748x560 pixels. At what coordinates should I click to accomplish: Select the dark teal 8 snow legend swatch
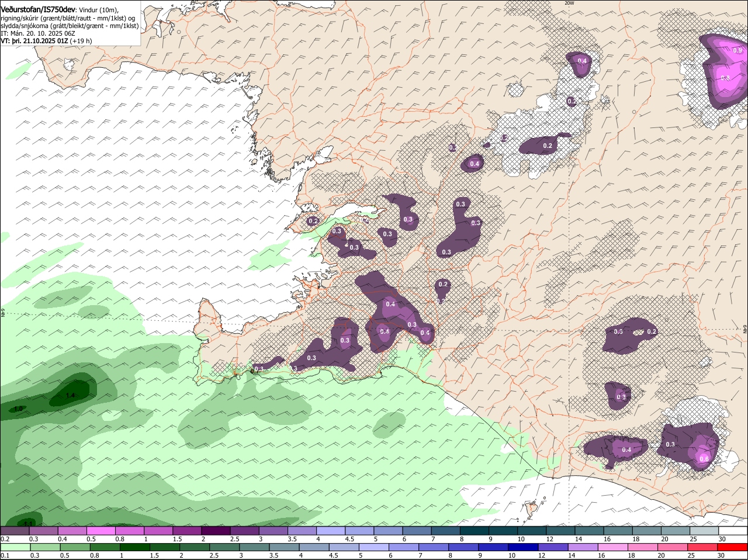tap(475, 531)
